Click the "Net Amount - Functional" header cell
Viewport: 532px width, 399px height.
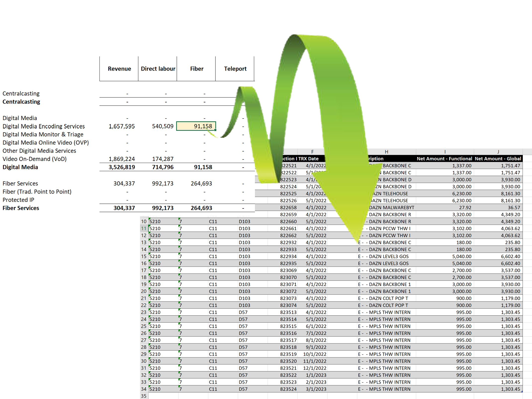[444, 159]
